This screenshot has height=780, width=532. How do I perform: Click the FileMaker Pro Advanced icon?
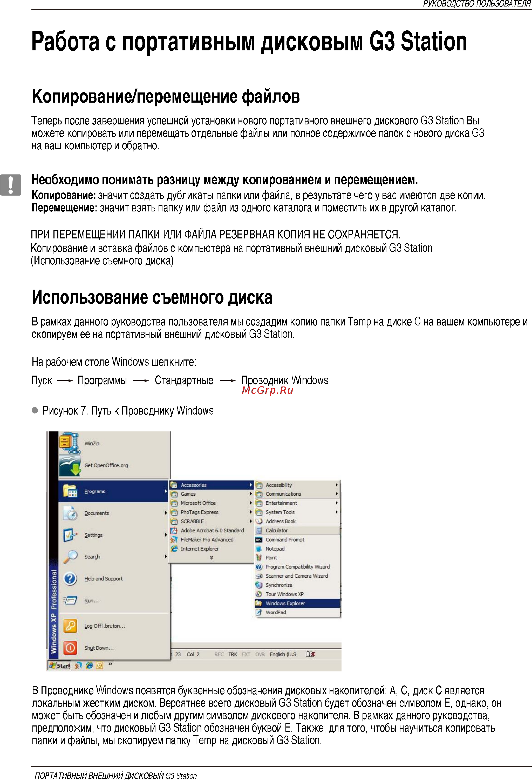(174, 540)
